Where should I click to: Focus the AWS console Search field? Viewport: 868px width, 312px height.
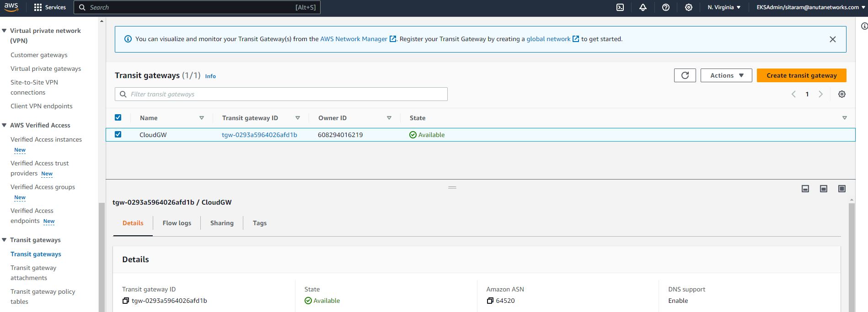click(x=197, y=7)
